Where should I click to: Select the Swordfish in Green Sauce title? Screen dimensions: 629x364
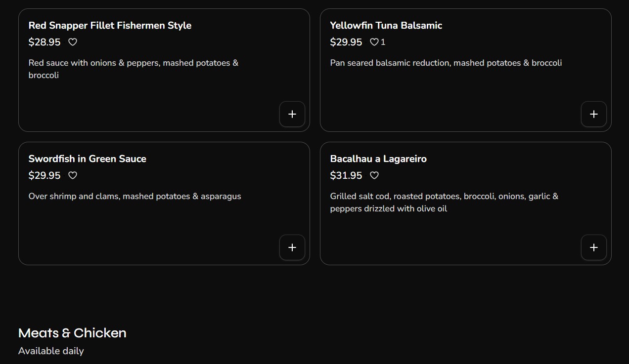[x=87, y=159]
